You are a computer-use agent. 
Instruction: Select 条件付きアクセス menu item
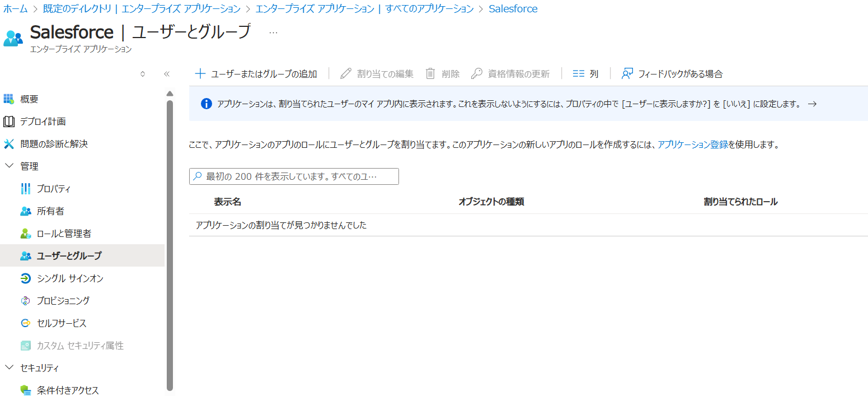[68, 390]
